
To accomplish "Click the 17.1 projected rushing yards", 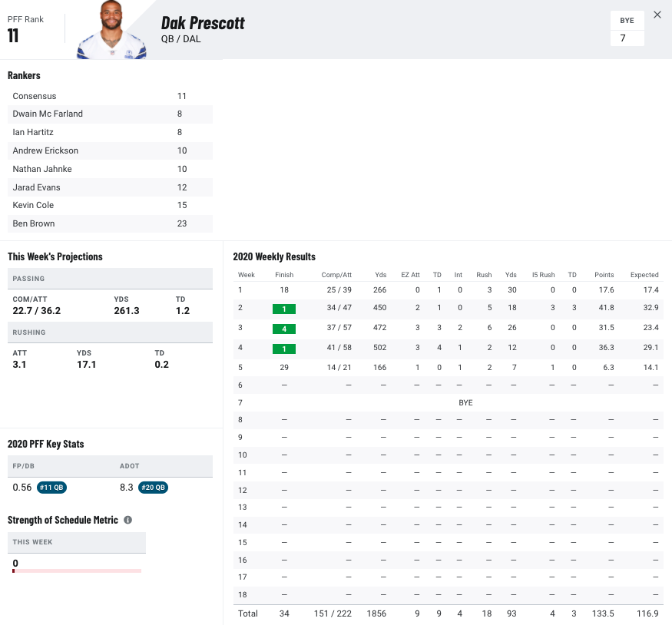I will (x=86, y=365).
